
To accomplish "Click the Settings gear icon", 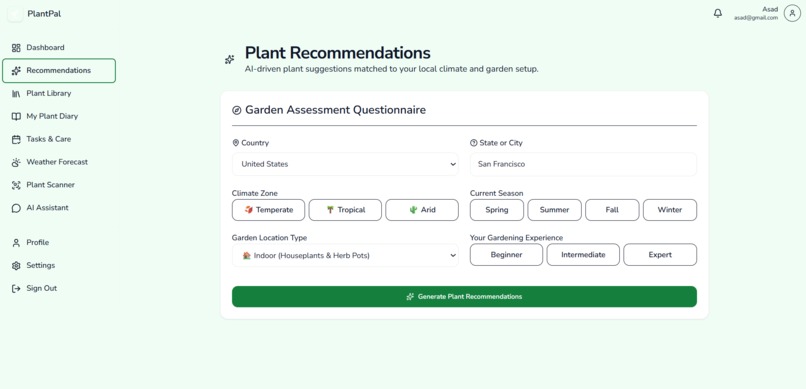I will pyautogui.click(x=16, y=266).
